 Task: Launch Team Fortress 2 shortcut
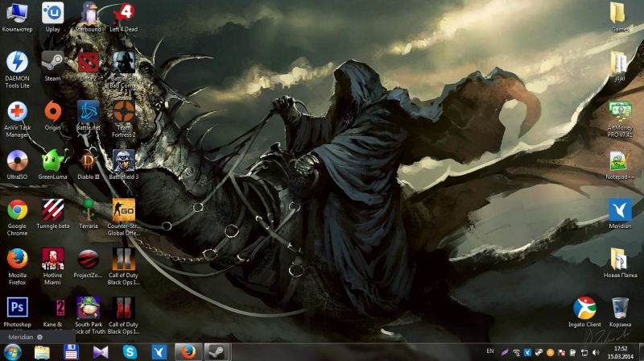(123, 118)
